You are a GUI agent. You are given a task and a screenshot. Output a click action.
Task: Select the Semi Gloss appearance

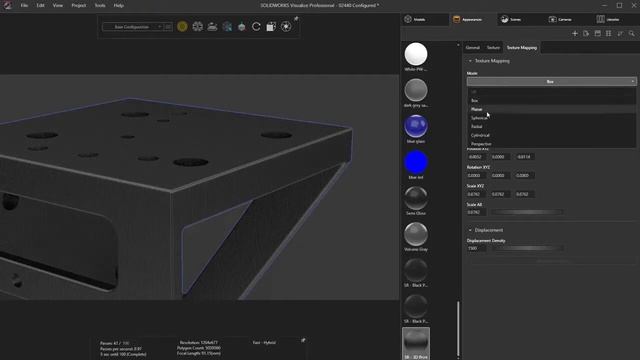click(x=416, y=198)
